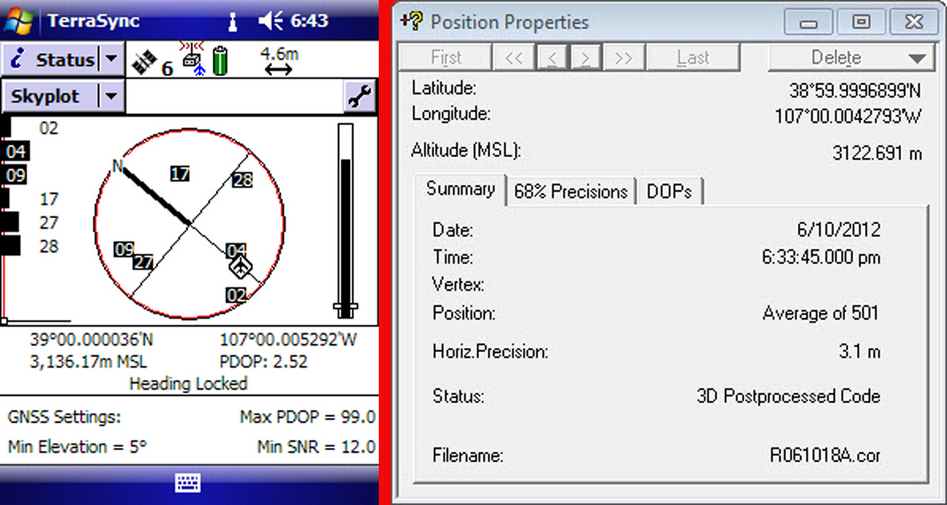Switch to the Summary tab
This screenshot has height=505, width=947.
tap(460, 189)
